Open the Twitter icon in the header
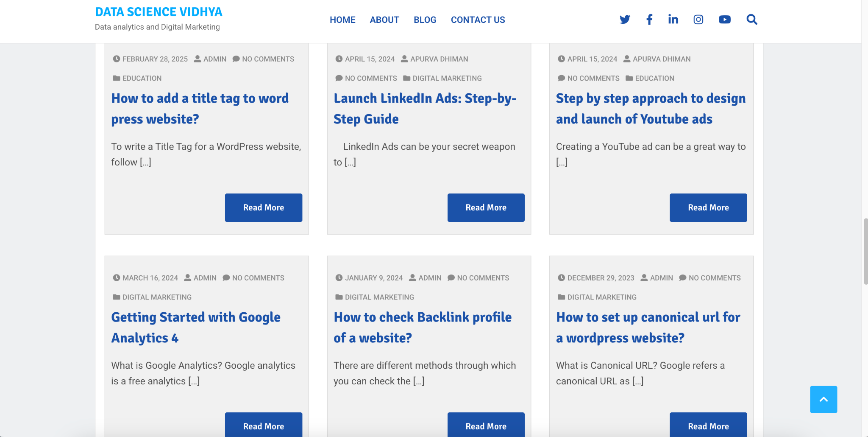 tap(624, 19)
